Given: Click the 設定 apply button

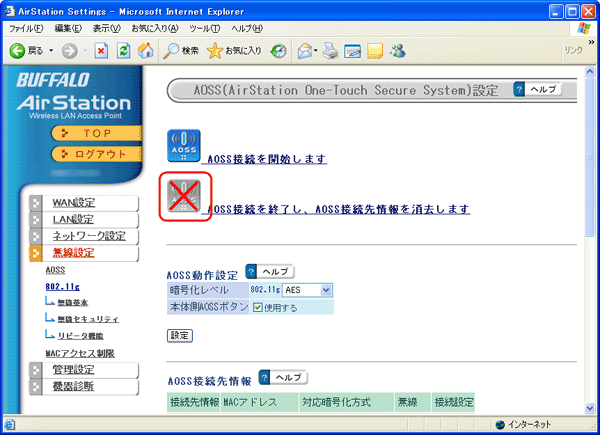Looking at the screenshot, I should (180, 336).
